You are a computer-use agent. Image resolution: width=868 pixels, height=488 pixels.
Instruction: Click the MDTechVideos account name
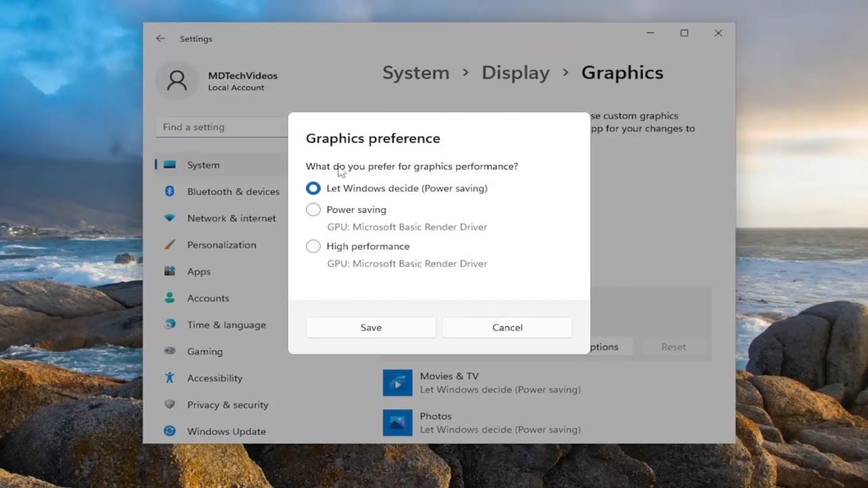(x=243, y=76)
